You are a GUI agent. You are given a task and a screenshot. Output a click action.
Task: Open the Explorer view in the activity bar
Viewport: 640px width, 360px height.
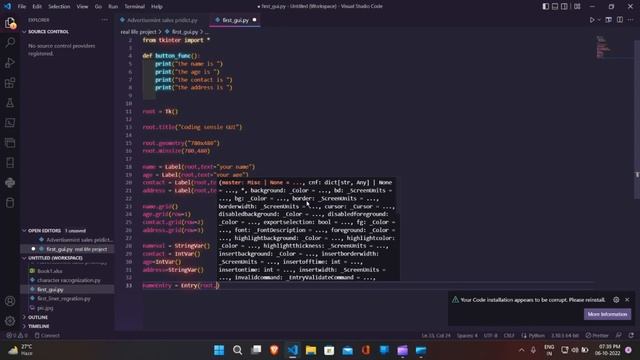click(x=10, y=23)
